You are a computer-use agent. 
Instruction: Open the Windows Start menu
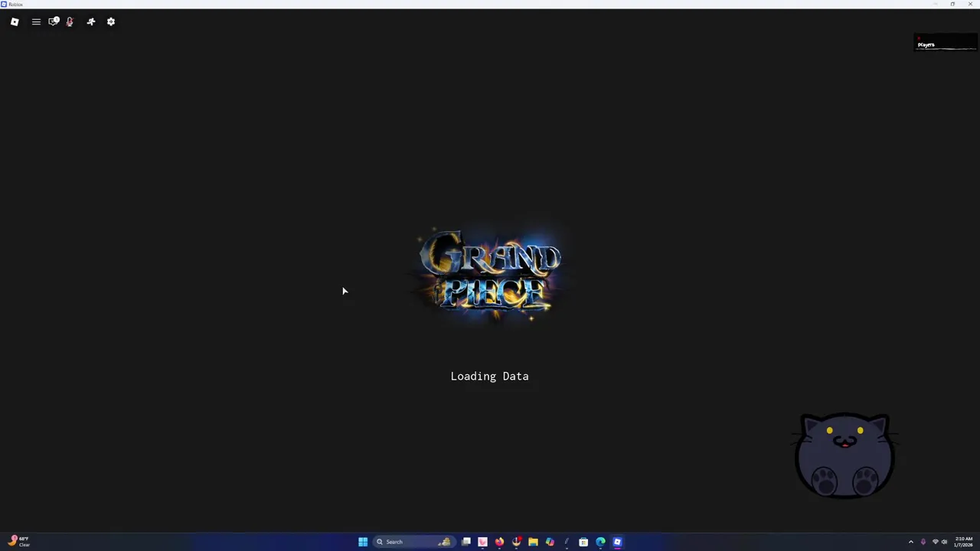click(x=363, y=542)
